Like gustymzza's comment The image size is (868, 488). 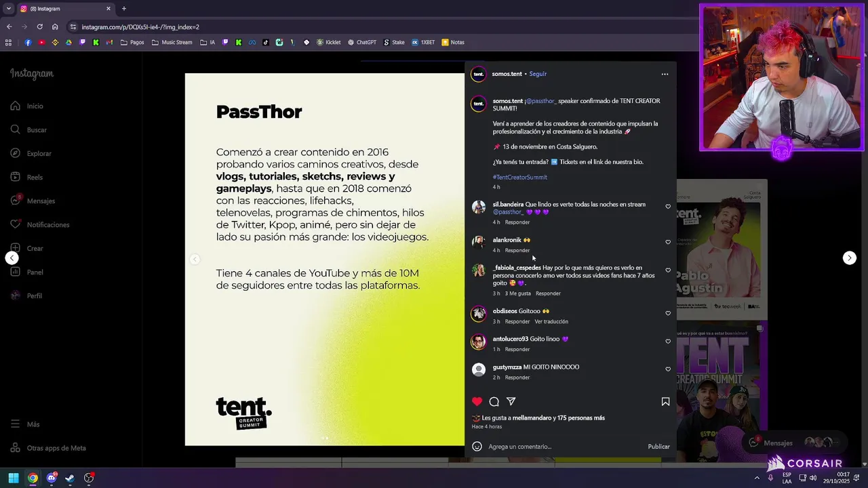[x=668, y=369]
